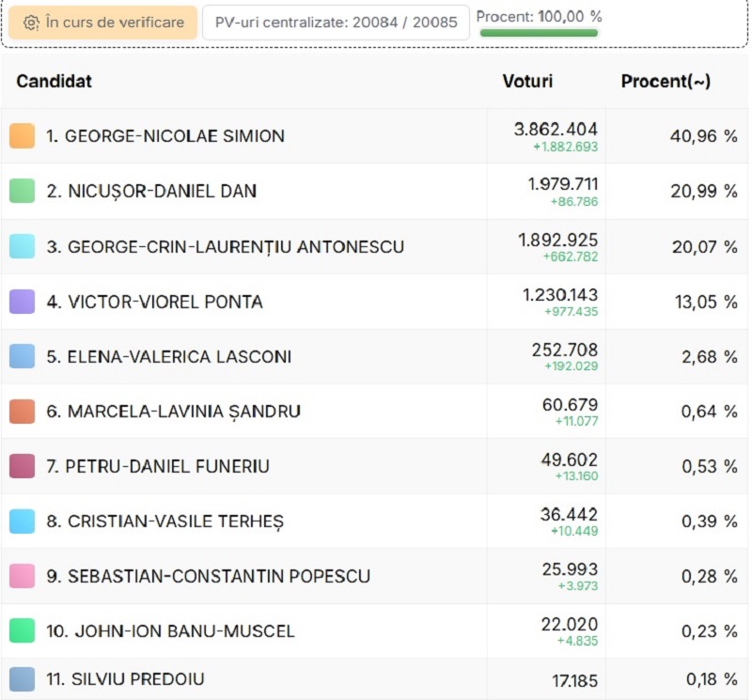Sort by the Candidat column header
The height and width of the screenshot is (700, 752).
(x=55, y=81)
